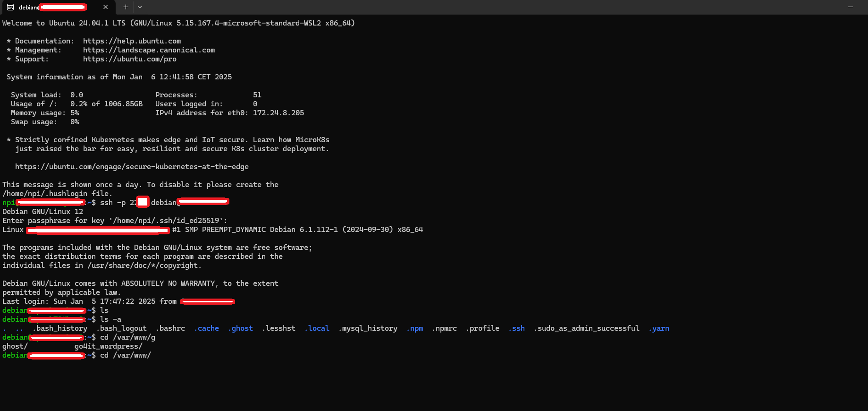Image resolution: width=868 pixels, height=411 pixels.
Task: Click the 'cd /var/www/' command at prompt
Action: click(x=126, y=355)
